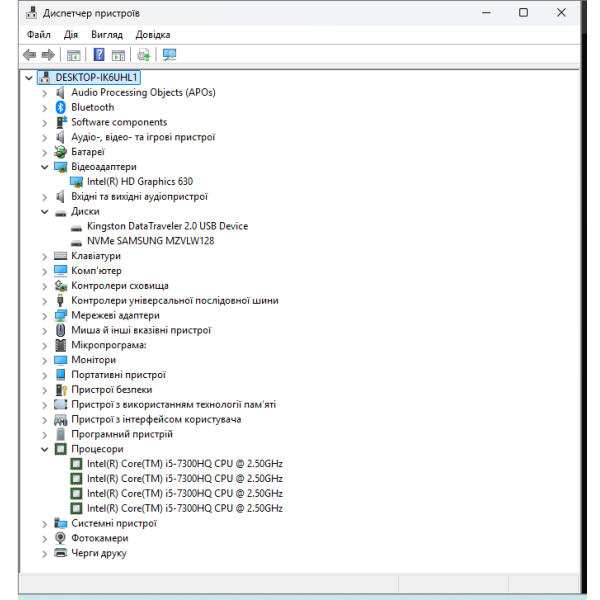Image resolution: width=600 pixels, height=600 pixels.
Task: Click the Bluetooth category icon
Action: tap(60, 107)
